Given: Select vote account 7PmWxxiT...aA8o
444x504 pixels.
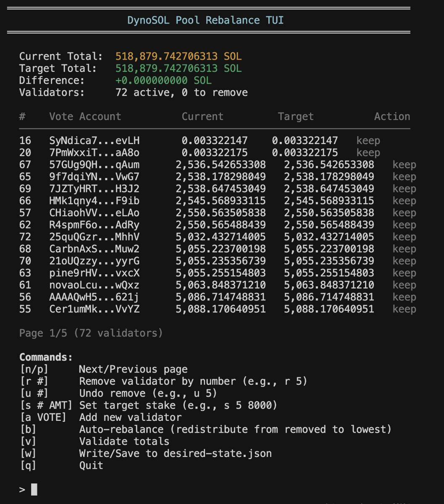Looking at the screenshot, I should (x=94, y=153).
